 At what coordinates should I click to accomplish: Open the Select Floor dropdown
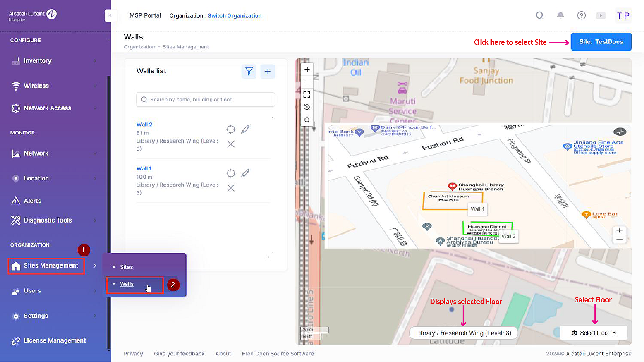[594, 333]
